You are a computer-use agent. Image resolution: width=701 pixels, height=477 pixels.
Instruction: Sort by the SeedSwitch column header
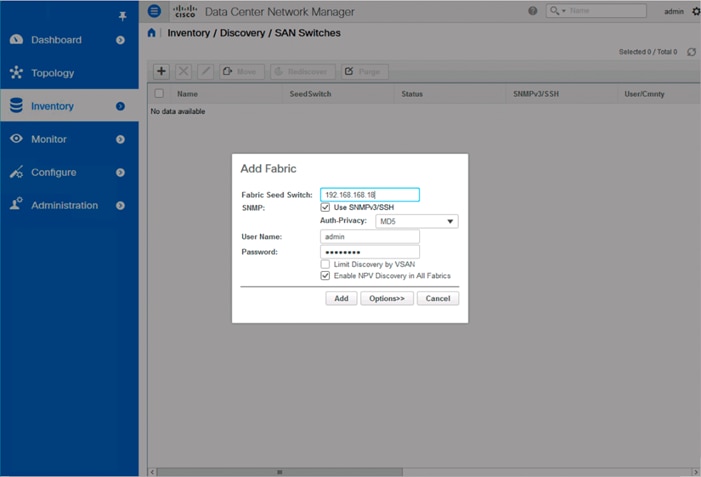tap(310, 94)
